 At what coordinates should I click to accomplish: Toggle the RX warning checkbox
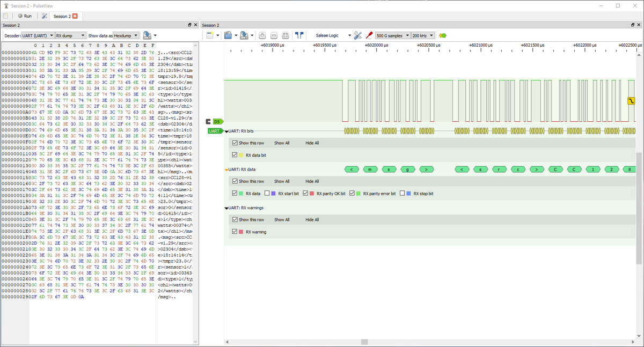pyautogui.click(x=235, y=232)
